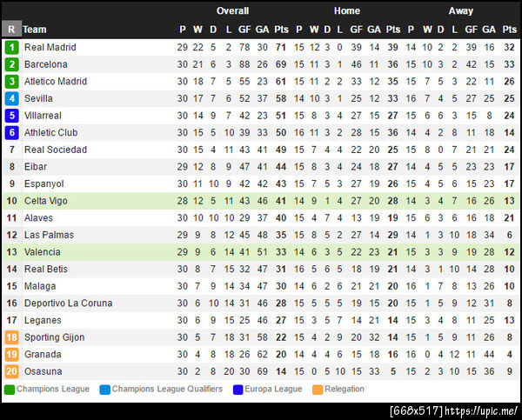The height and width of the screenshot is (420, 522).
Task: Select the rank 2 badge beside Barcelona
Action: tap(11, 64)
